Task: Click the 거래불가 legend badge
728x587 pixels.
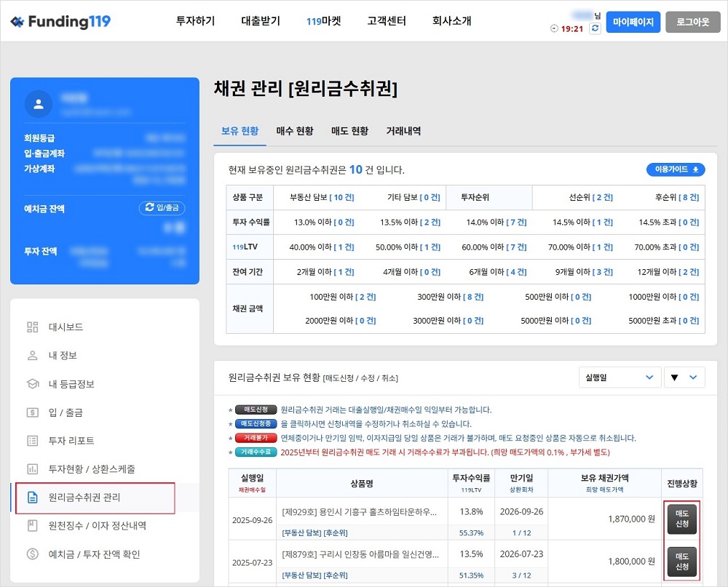Action: pos(256,438)
